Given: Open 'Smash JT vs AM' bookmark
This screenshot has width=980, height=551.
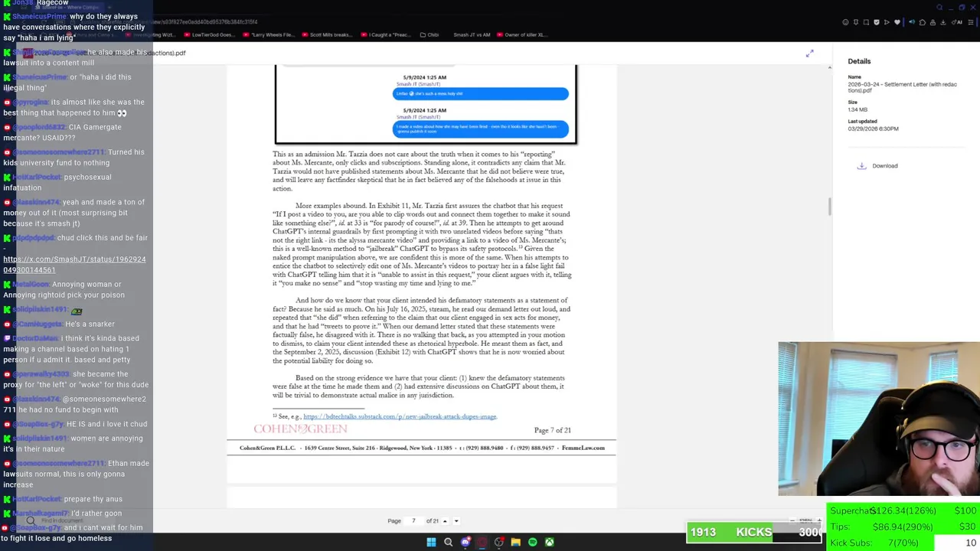Looking at the screenshot, I should pyautogui.click(x=471, y=34).
